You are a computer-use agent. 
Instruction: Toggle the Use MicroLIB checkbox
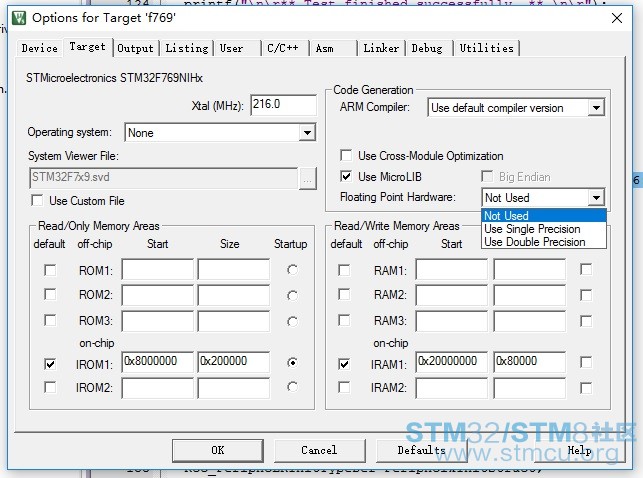pyautogui.click(x=346, y=177)
